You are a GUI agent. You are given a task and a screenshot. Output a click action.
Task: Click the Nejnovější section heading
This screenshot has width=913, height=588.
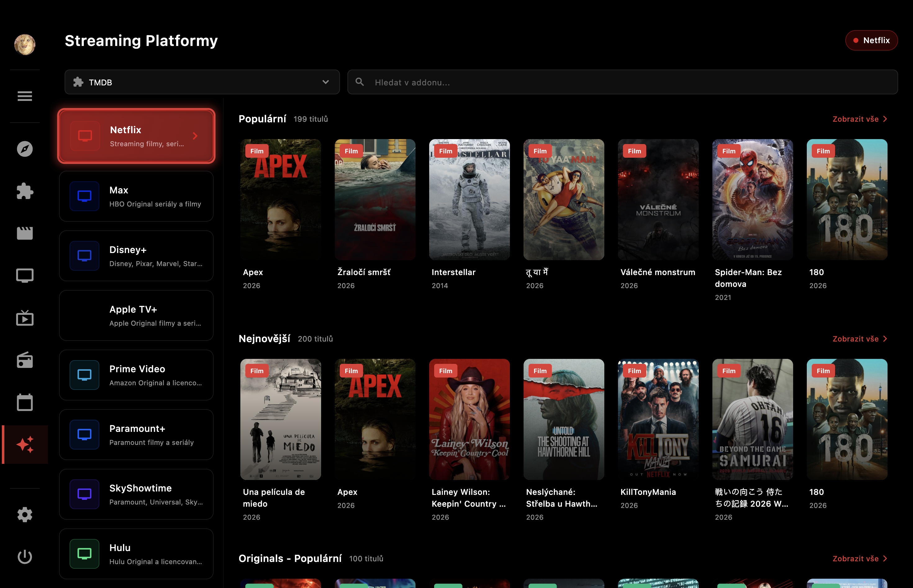(x=264, y=339)
